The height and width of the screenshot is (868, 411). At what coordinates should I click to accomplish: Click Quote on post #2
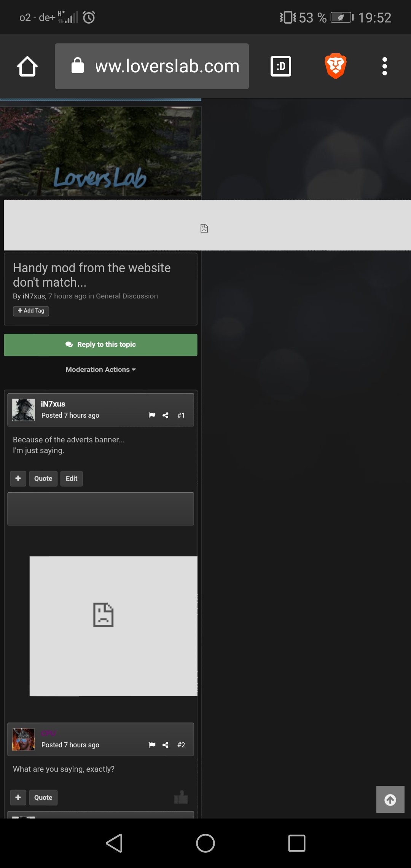43,798
